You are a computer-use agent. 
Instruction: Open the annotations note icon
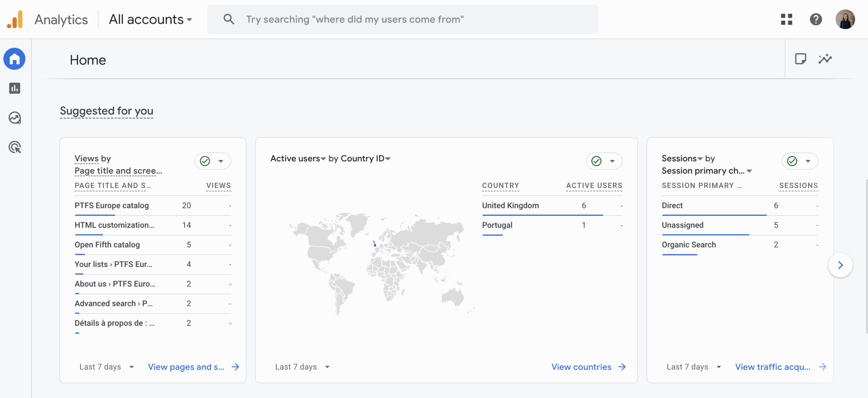(801, 59)
